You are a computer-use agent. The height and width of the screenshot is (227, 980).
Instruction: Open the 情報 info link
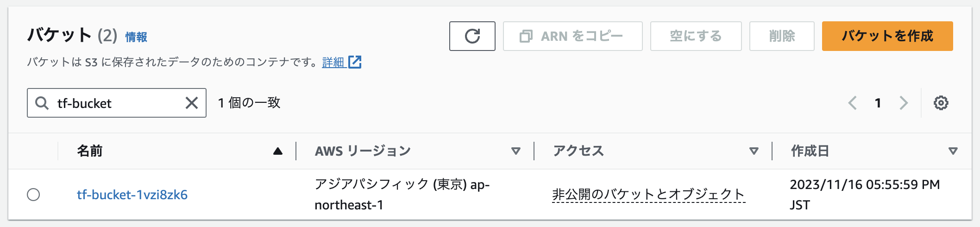click(136, 37)
